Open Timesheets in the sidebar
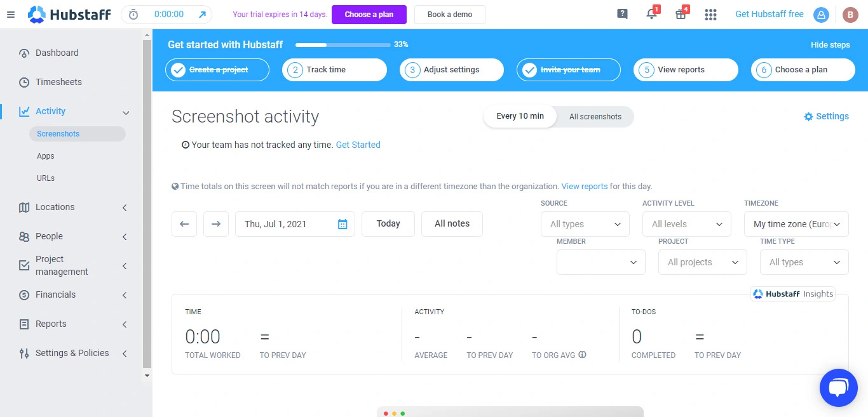The image size is (868, 417). [x=58, y=82]
